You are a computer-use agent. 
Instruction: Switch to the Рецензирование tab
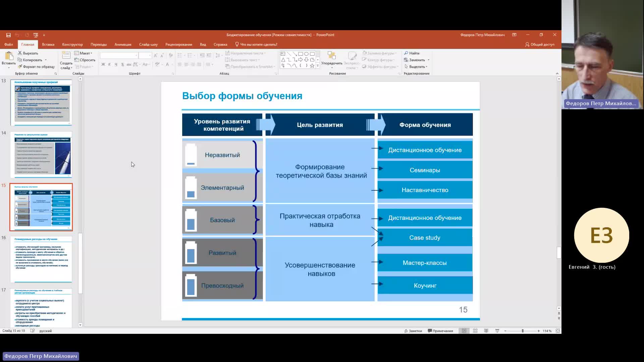[179, 44]
